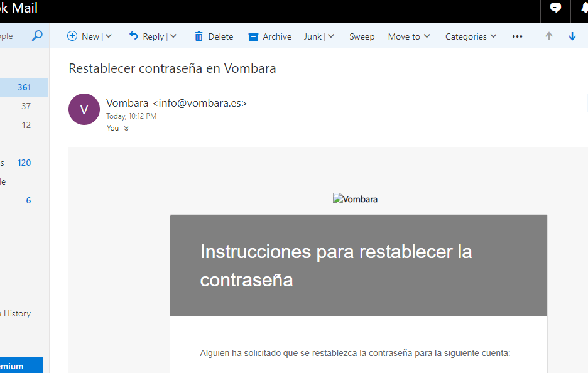Image resolution: width=588 pixels, height=373 pixels.
Task: Click the Archive box icon
Action: [254, 37]
